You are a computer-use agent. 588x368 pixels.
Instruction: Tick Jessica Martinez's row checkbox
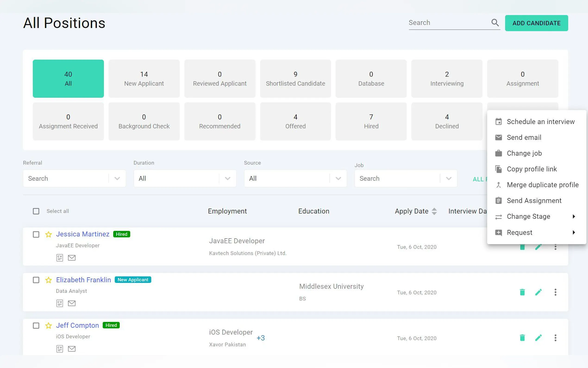point(36,234)
